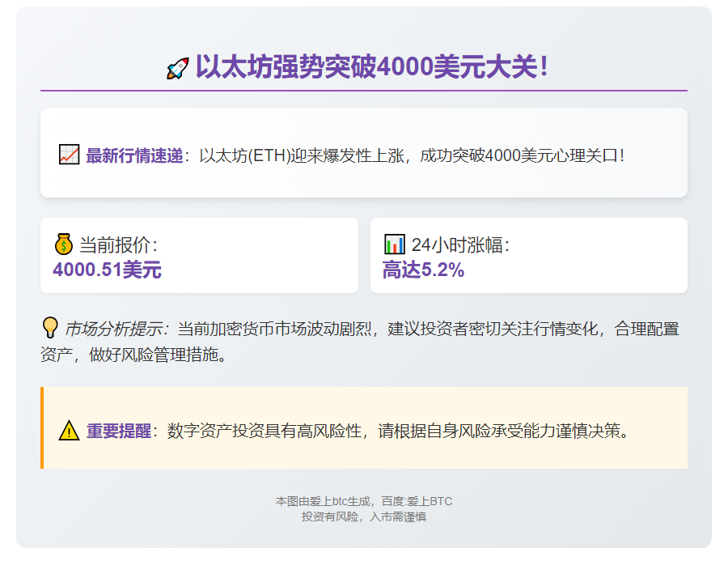Viewport: 728px width, 574px height.
Task: Select the bold 最新行情速递 label
Action: coord(134,155)
